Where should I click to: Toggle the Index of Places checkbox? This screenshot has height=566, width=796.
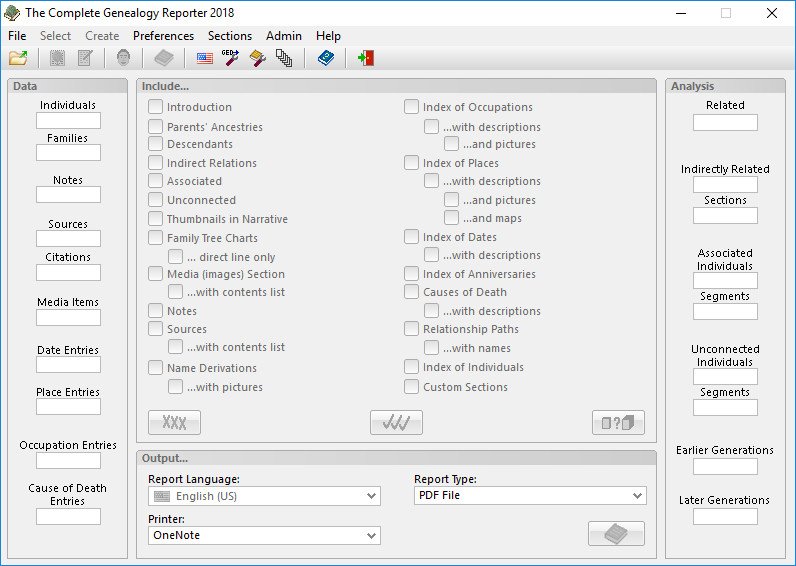[x=411, y=162]
